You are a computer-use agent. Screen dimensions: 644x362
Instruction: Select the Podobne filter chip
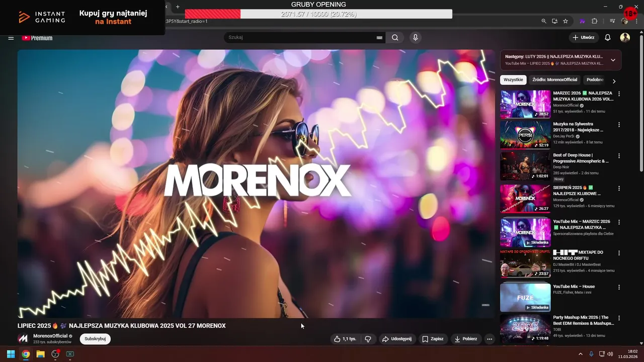(595, 80)
